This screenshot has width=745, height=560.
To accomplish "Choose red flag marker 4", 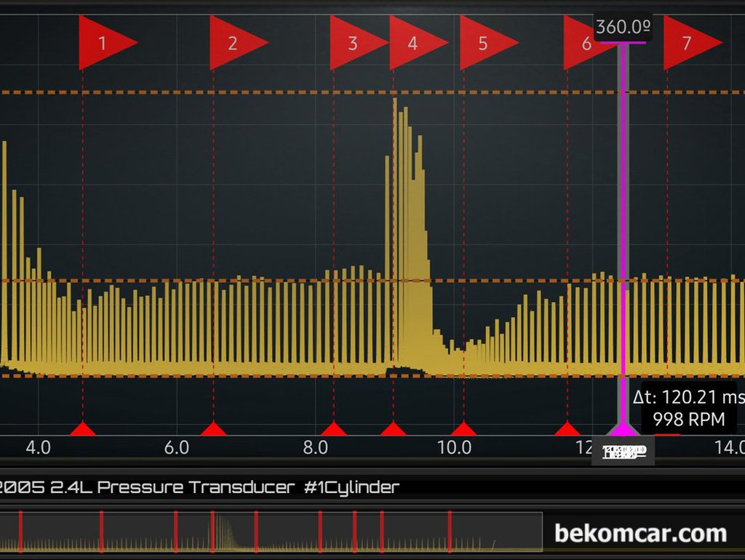I will pyautogui.click(x=415, y=43).
